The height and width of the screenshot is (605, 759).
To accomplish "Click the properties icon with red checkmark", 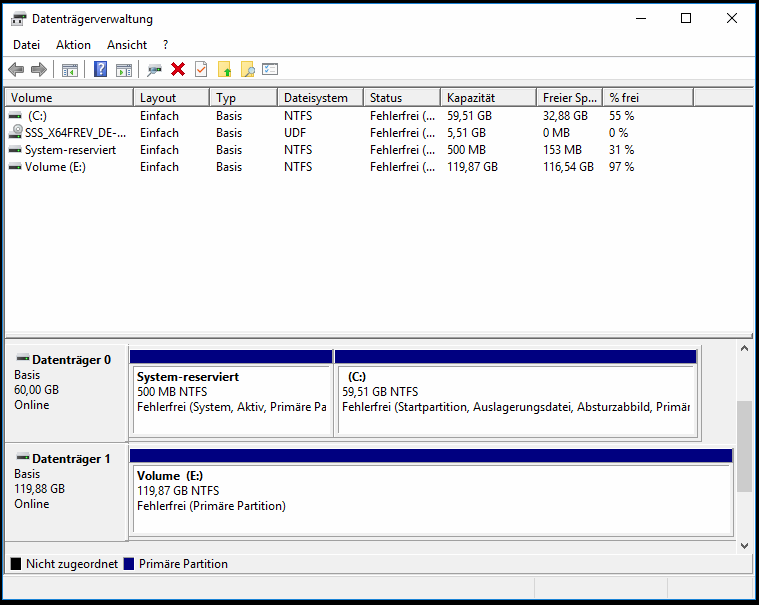I will (x=201, y=69).
